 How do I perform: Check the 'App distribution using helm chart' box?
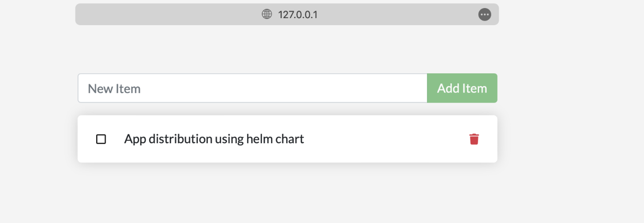click(x=101, y=139)
